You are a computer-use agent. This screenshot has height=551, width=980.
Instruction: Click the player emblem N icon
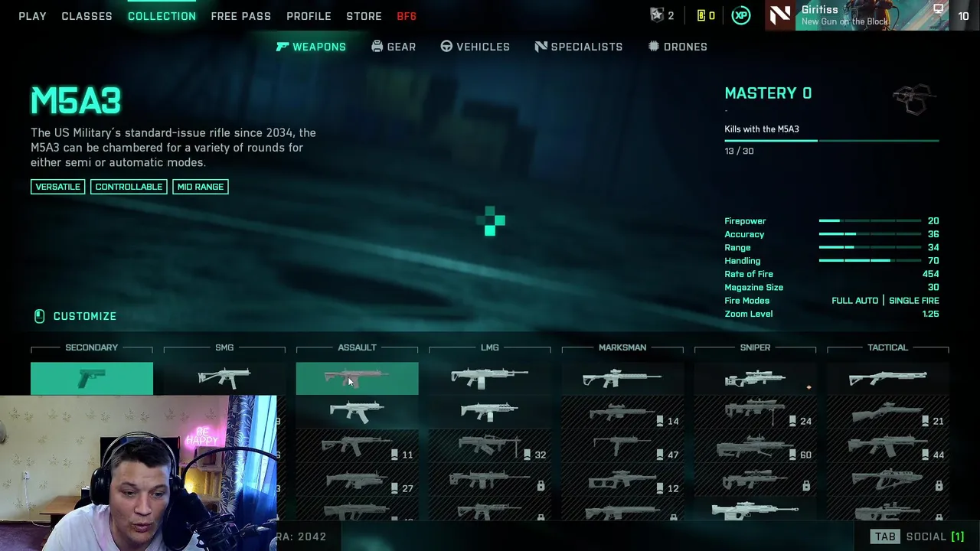pos(780,15)
